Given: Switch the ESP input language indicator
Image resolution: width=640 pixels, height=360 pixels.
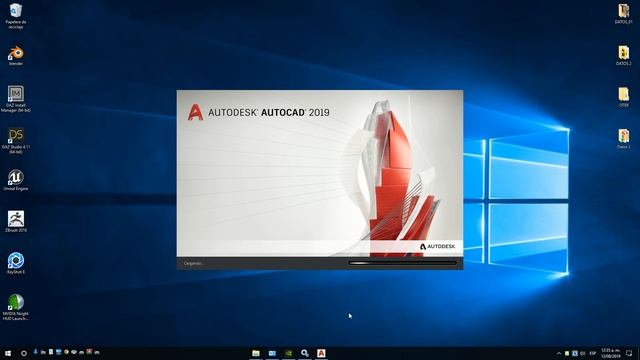Looking at the screenshot, I should click(593, 353).
